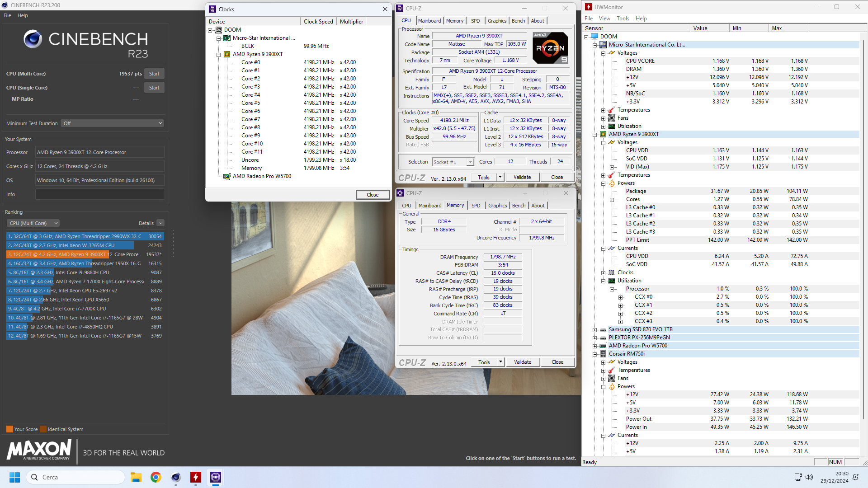Switch to Cinebench taskbar icon

(x=176, y=477)
